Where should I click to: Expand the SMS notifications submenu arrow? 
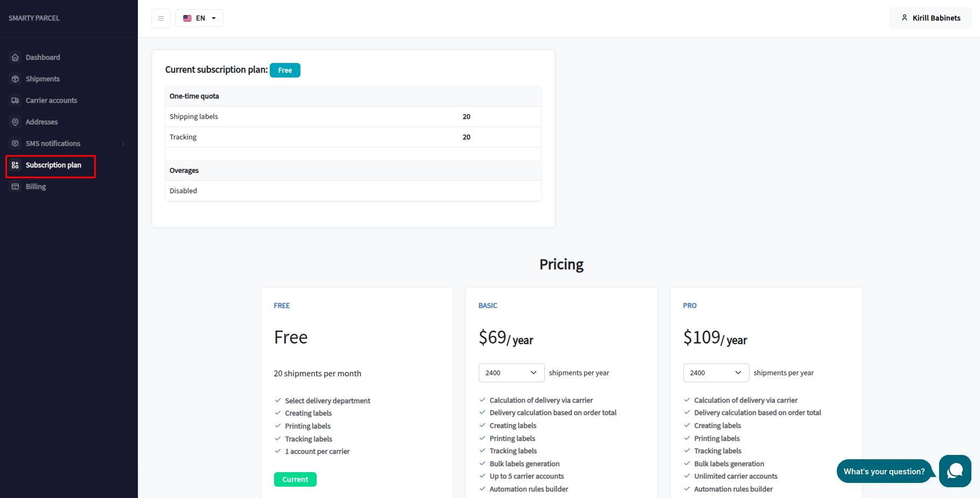pos(123,144)
